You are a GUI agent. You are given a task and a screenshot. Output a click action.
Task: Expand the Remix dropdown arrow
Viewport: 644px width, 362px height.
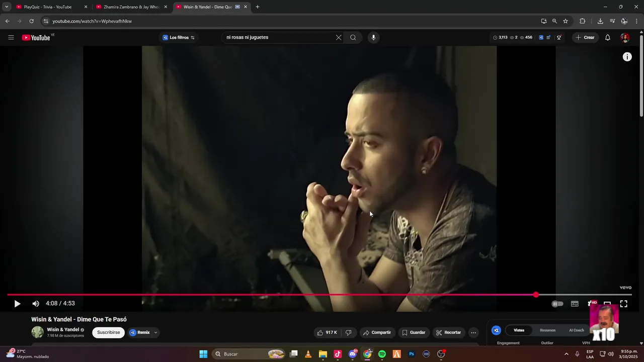(x=155, y=332)
